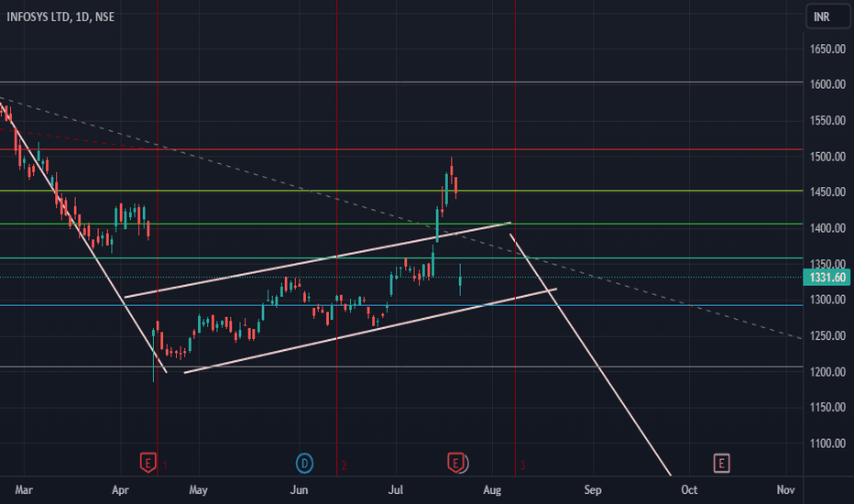Click the Sep label on time axis
Image resolution: width=854 pixels, height=504 pixels.
[593, 490]
